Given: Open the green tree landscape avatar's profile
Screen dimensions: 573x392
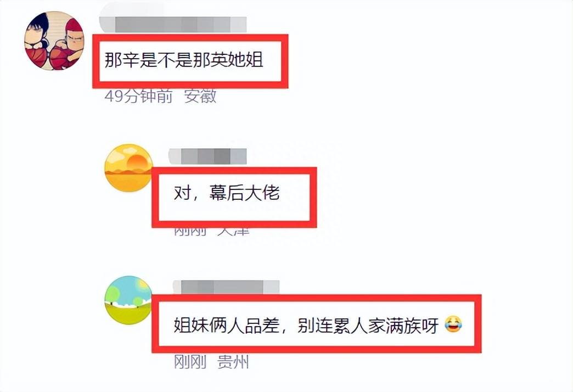Looking at the screenshot, I should (128, 300).
